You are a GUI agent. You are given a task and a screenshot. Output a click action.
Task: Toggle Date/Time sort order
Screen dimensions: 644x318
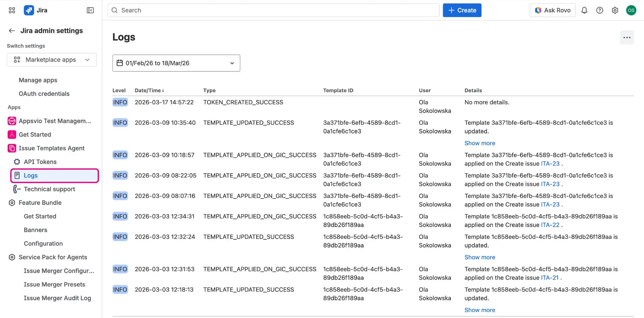coord(149,90)
